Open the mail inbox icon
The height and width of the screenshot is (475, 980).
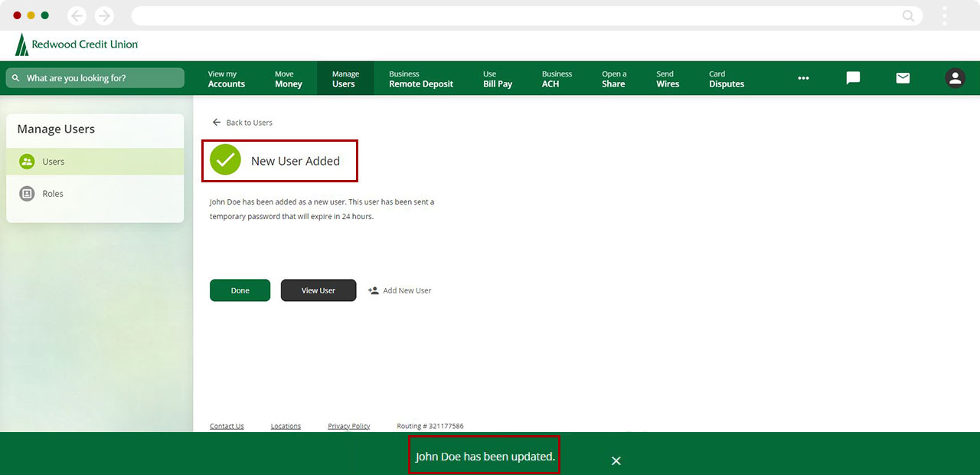[x=903, y=78]
